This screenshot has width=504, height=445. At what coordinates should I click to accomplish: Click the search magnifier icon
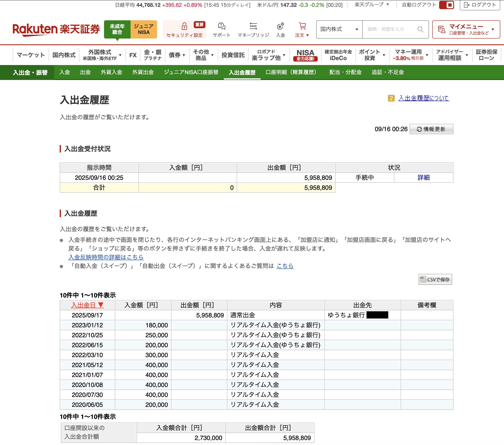pyautogui.click(x=420, y=29)
